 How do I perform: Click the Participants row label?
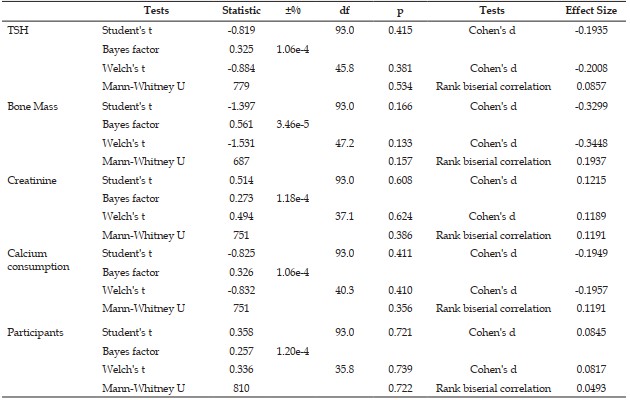click(35, 333)
